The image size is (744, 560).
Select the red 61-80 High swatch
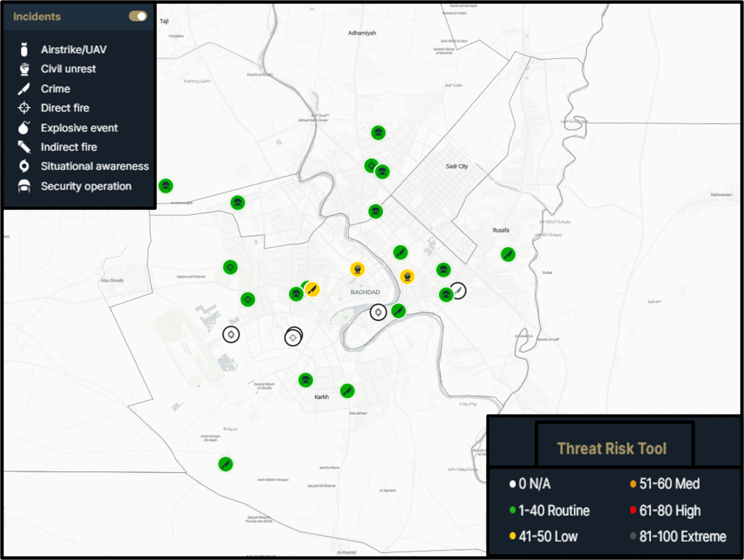(633, 511)
